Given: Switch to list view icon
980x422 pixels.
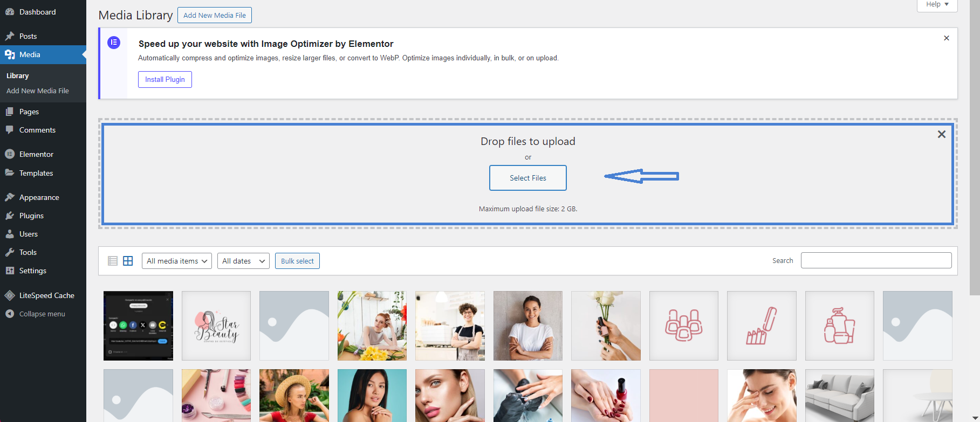Looking at the screenshot, I should click(113, 261).
